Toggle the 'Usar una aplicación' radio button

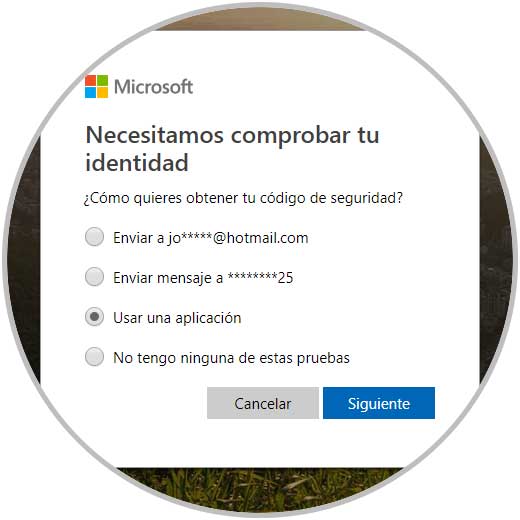[94, 317]
